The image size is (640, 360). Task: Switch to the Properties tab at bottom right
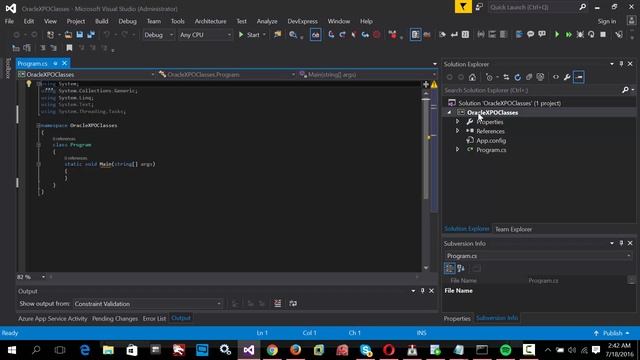point(457,318)
